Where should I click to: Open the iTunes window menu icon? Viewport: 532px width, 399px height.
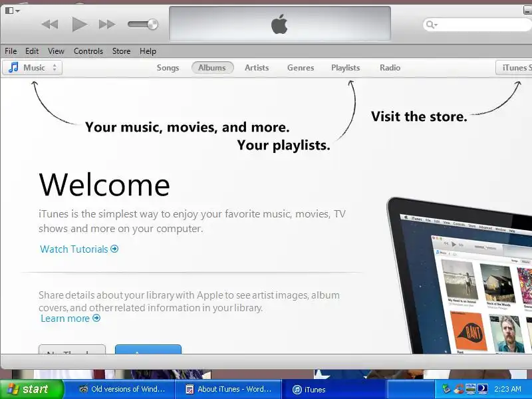pyautogui.click(x=13, y=11)
